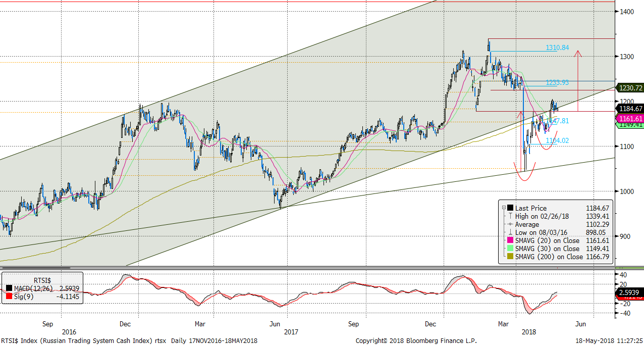
Task: Click the 900 price axis label
Action: tap(626, 236)
